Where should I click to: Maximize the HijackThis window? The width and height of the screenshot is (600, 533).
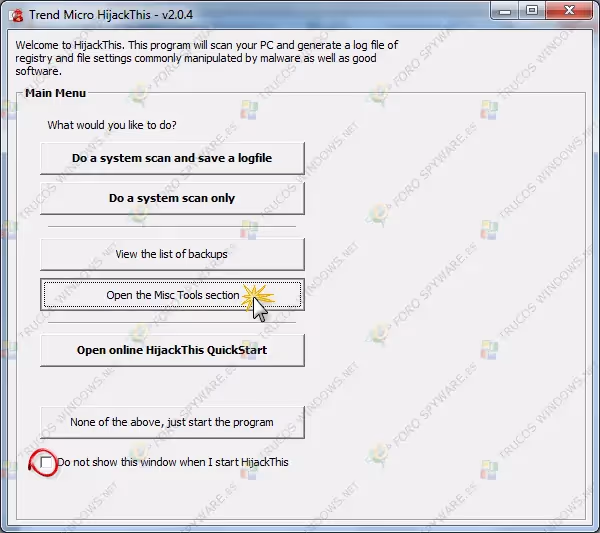tap(532, 11)
